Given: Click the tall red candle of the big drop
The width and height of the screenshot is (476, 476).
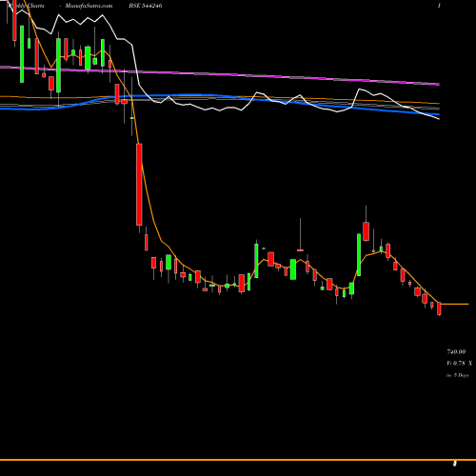Looking at the screenshot, I should 139,185.
